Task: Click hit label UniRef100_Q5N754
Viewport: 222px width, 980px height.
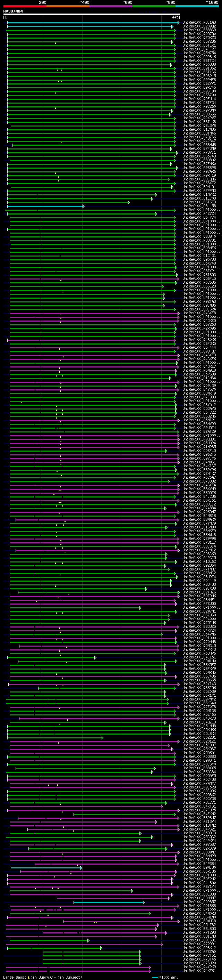Action: coord(199,53)
